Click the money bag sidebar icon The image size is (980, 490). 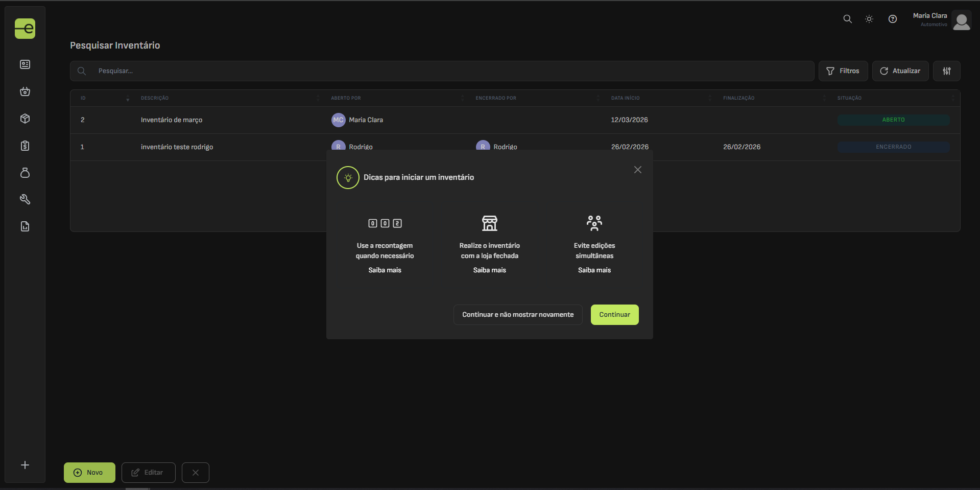tap(25, 173)
